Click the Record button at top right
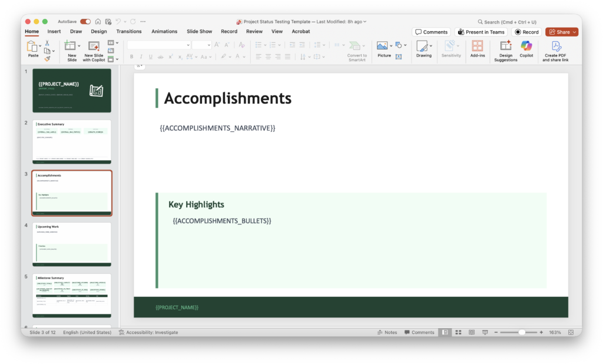 [526, 32]
